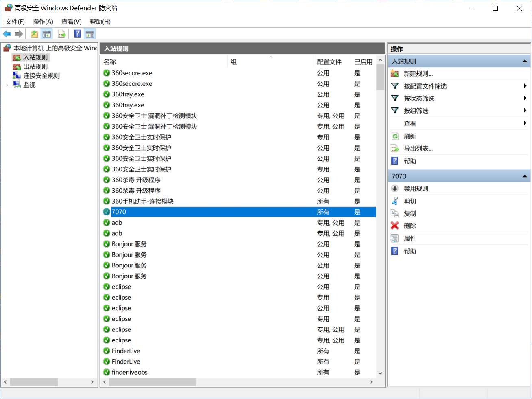Open the 按组筛选 submenu arrow
The width and height of the screenshot is (532, 399).
[x=525, y=110]
